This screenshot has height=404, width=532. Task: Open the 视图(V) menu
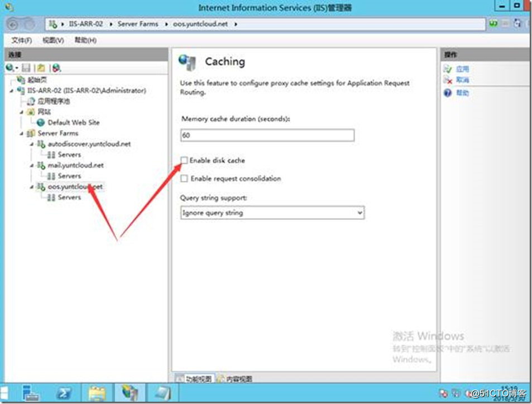tap(53, 40)
